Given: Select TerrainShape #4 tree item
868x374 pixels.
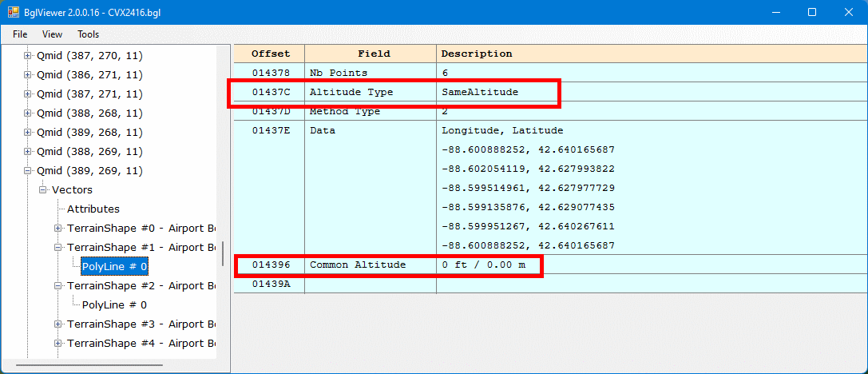Looking at the screenshot, I should point(141,343).
